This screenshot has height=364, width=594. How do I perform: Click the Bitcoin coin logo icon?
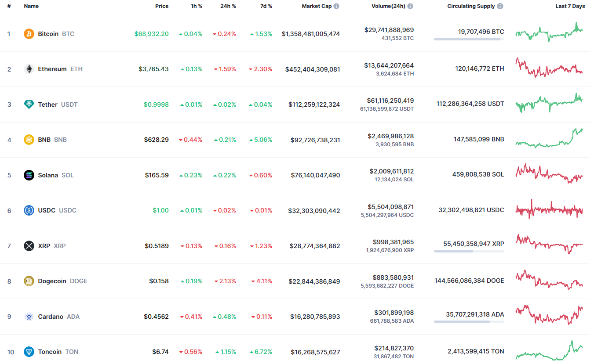click(29, 34)
